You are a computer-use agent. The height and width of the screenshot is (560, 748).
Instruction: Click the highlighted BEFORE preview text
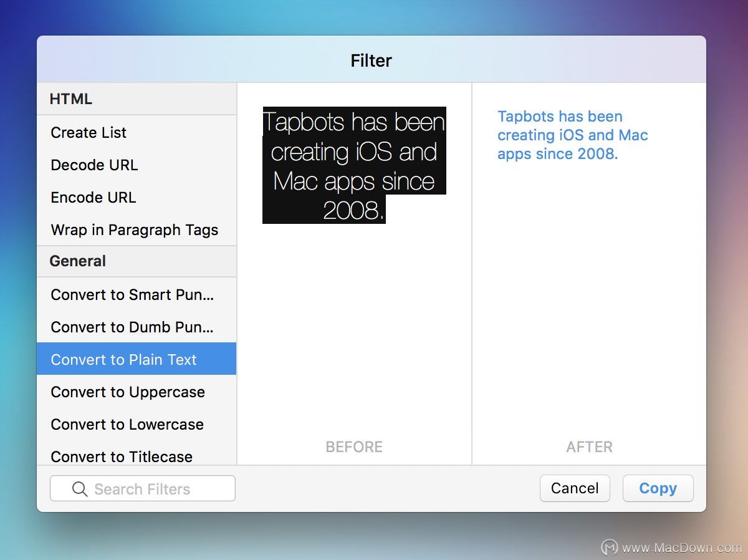click(x=354, y=165)
